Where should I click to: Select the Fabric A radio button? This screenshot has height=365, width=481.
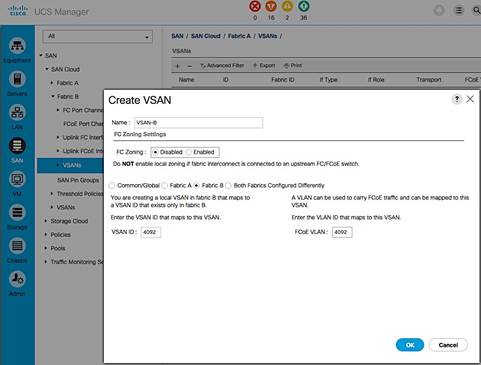click(164, 185)
